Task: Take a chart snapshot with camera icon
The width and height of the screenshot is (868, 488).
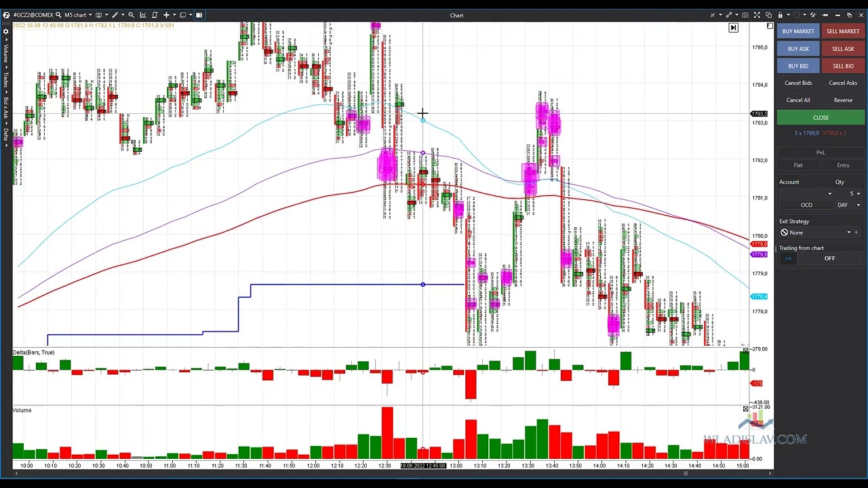Action: click(745, 15)
